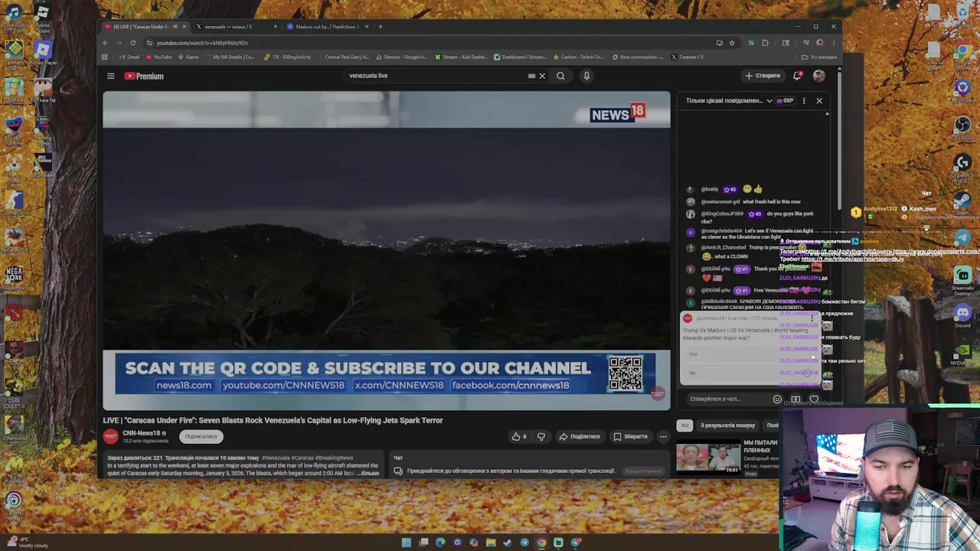Screen dimensions: 980x551
Task: Save the video with Зберегти
Action: pyautogui.click(x=630, y=436)
